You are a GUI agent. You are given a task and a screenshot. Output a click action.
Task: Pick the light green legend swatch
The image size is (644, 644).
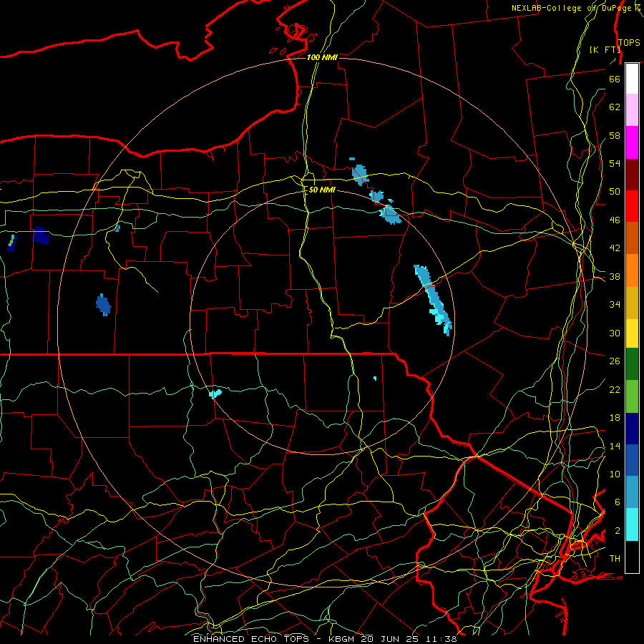click(632, 396)
